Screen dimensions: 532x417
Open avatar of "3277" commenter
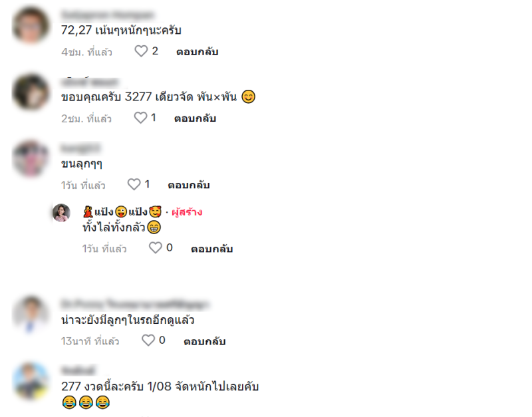31,92
